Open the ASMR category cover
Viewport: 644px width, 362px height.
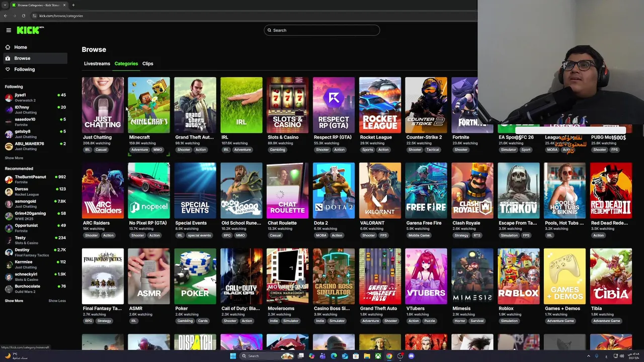pyautogui.click(x=149, y=276)
